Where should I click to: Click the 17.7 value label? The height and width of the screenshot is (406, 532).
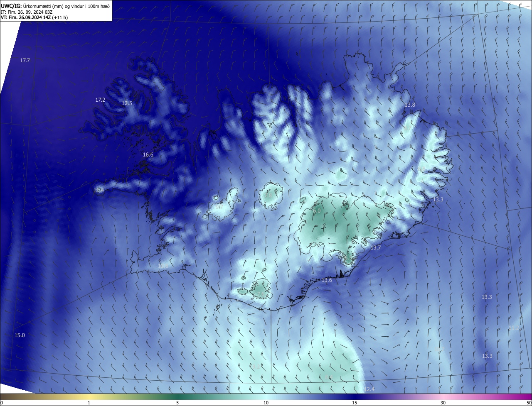(25, 61)
